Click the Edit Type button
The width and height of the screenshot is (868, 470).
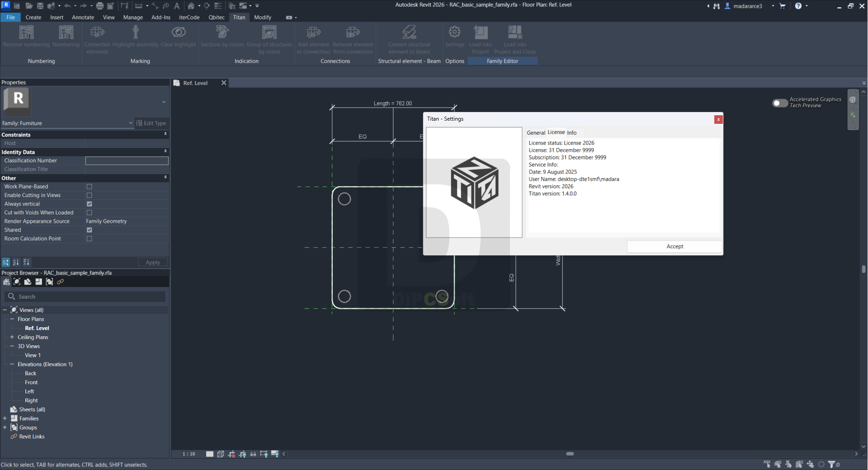coord(151,123)
